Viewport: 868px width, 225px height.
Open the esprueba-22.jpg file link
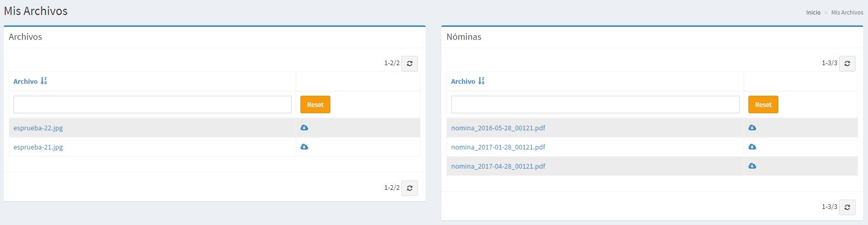(x=38, y=128)
